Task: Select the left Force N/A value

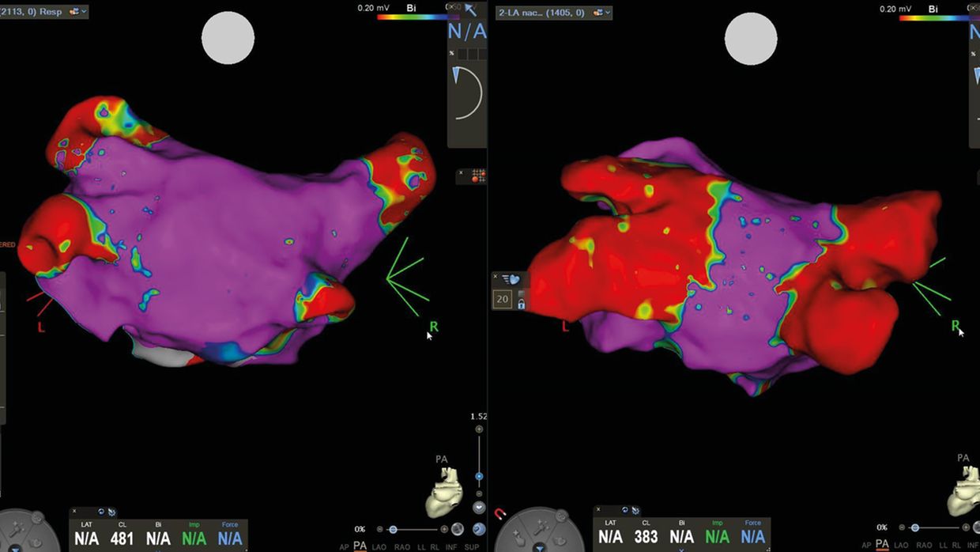Action: pyautogui.click(x=230, y=539)
